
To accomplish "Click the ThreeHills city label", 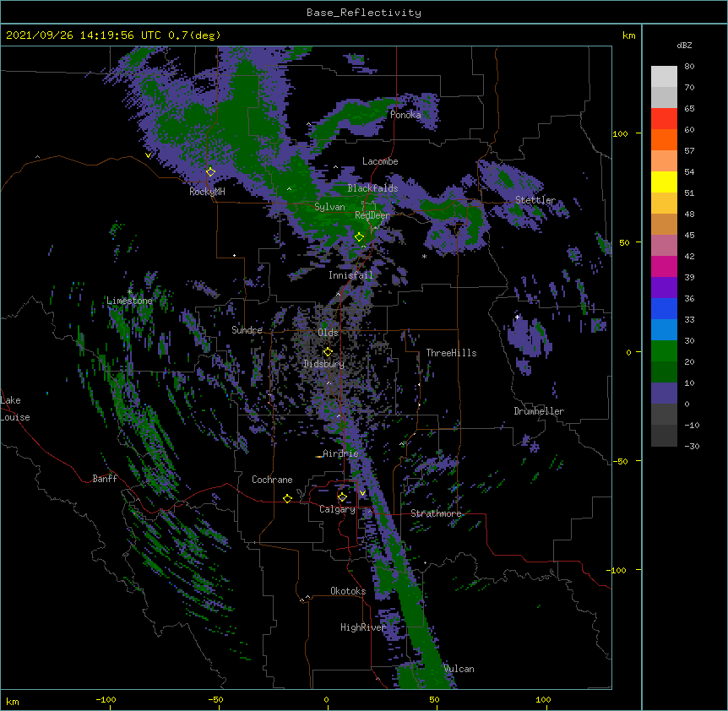I will (451, 353).
